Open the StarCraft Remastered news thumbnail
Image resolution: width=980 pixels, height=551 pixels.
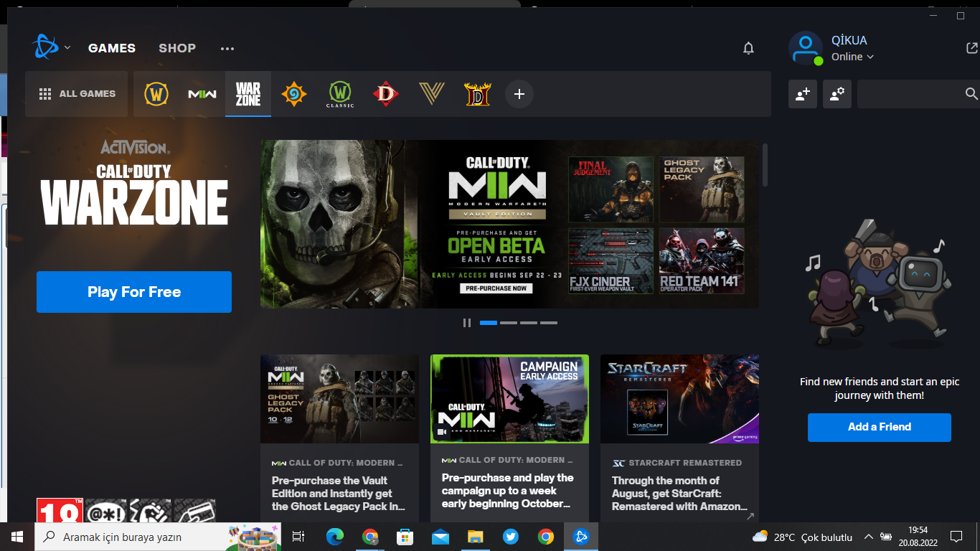[x=679, y=399]
